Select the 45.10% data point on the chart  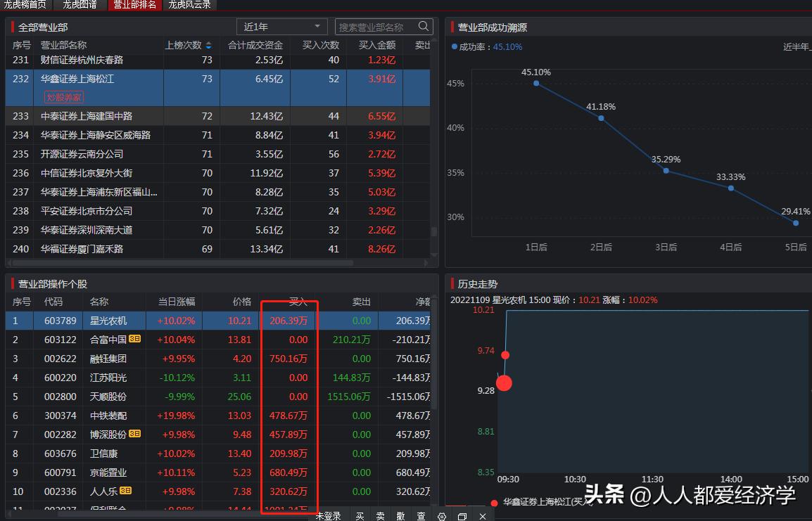tap(536, 83)
